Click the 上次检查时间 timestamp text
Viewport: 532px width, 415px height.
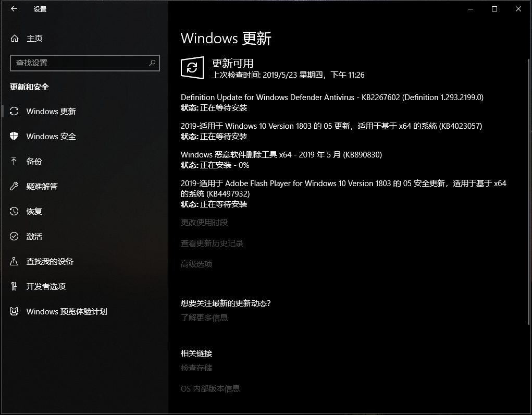(x=288, y=75)
